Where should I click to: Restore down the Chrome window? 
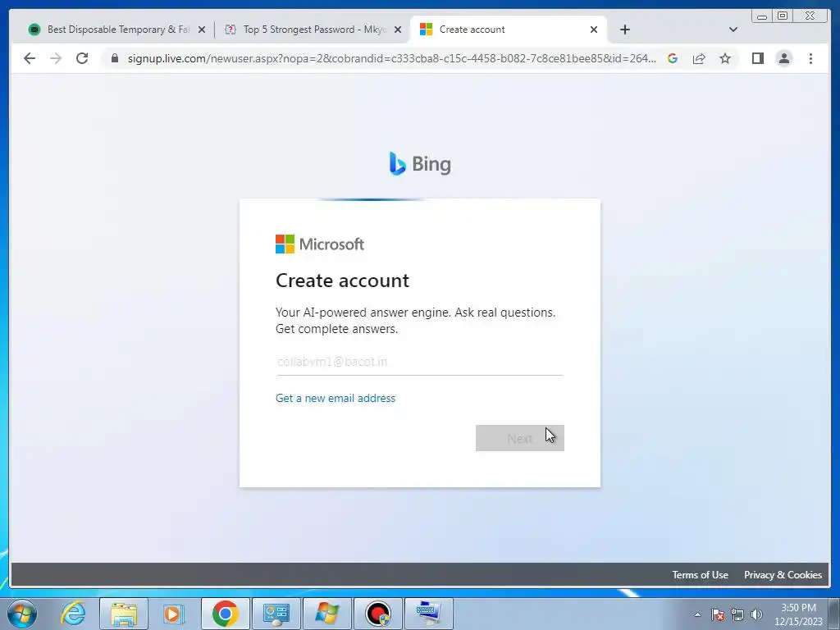click(782, 16)
